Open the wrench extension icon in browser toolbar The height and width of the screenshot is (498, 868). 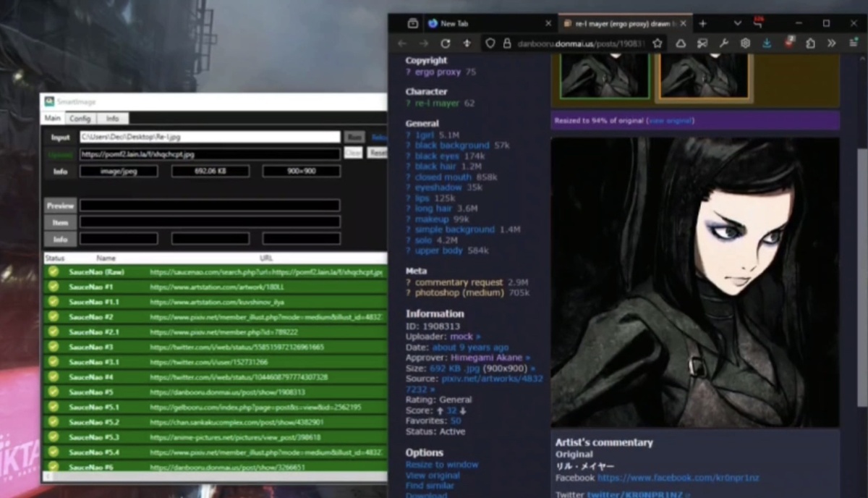pyautogui.click(x=723, y=43)
